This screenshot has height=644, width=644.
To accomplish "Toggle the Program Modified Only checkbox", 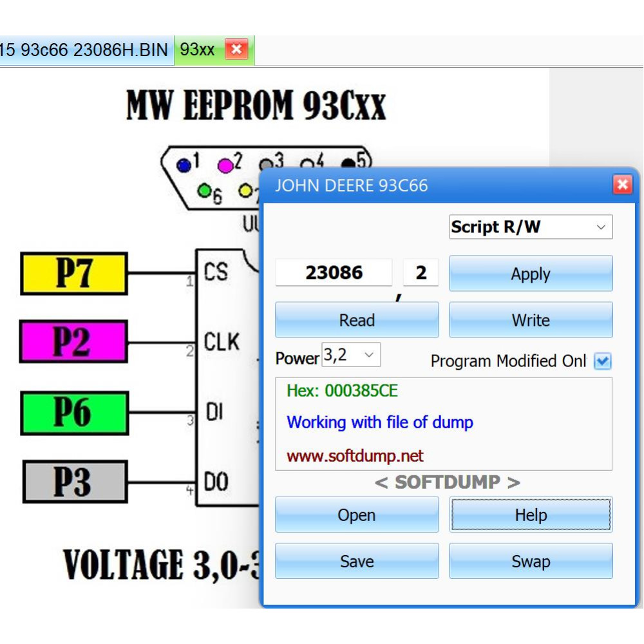I will 603,361.
